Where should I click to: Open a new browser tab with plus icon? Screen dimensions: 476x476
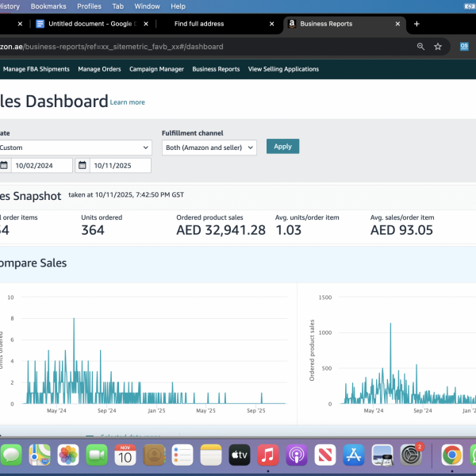pos(416,24)
